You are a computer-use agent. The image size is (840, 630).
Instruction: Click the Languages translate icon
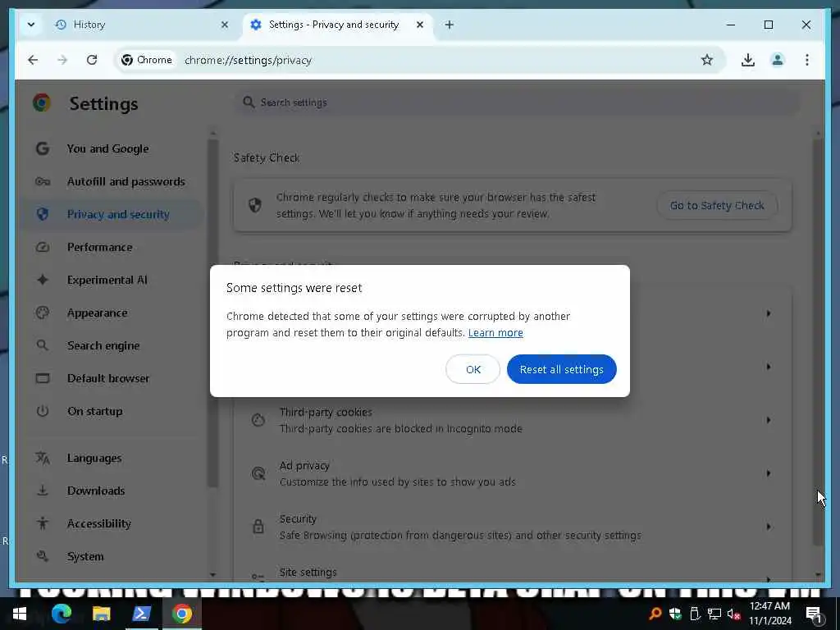[x=43, y=458]
